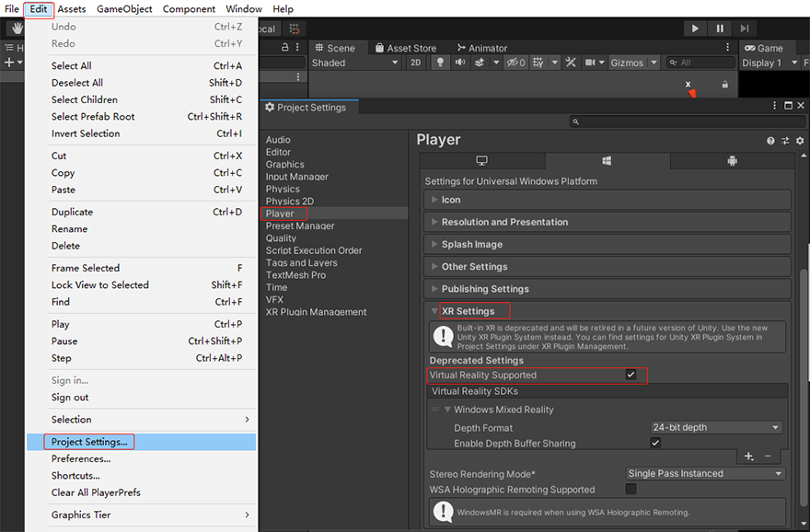Expand the Icon settings section

click(x=607, y=200)
